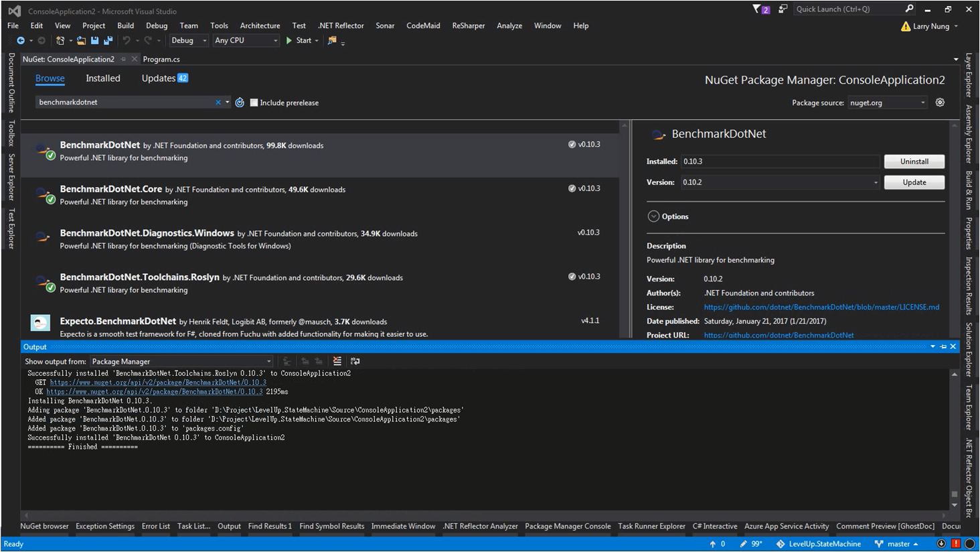Viewport: 980px width, 552px height.
Task: Click the Update button
Action: 914,182
